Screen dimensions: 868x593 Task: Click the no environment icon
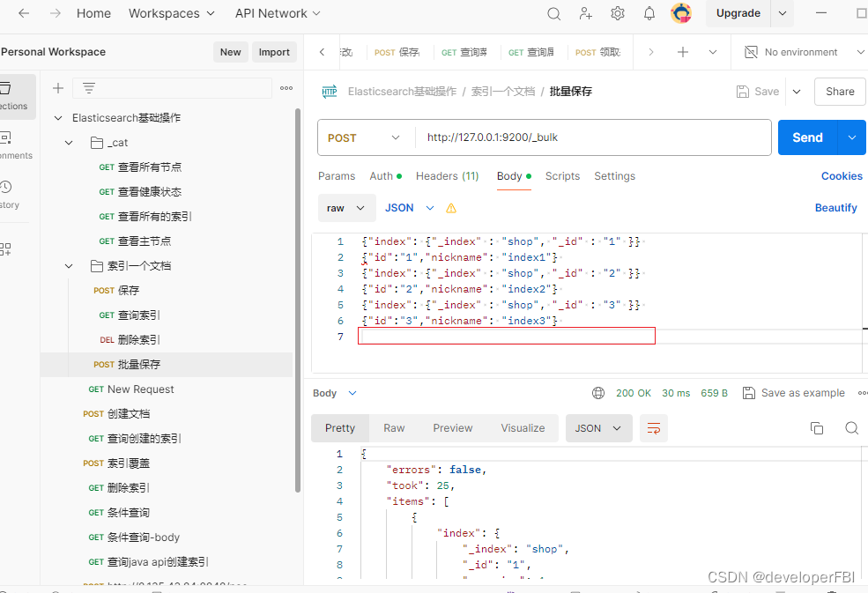click(751, 52)
